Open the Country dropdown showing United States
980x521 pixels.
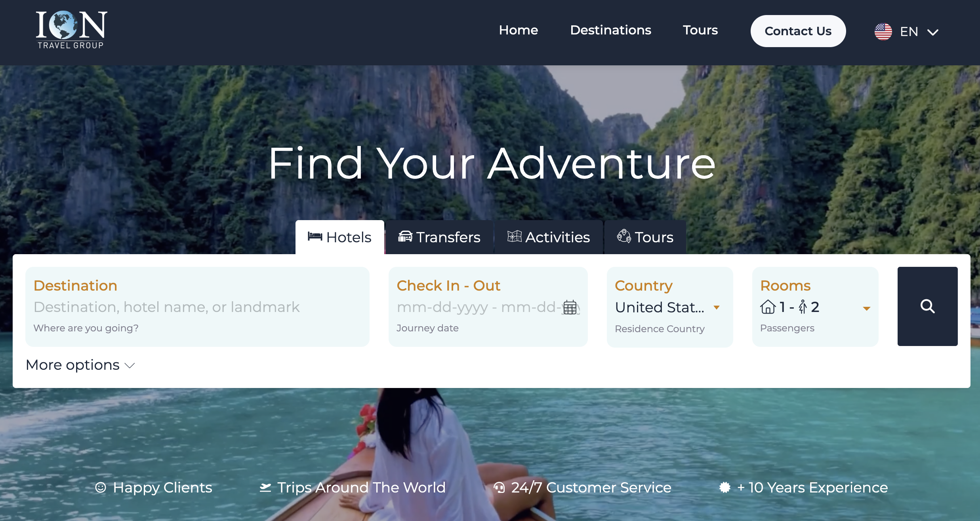click(x=669, y=307)
